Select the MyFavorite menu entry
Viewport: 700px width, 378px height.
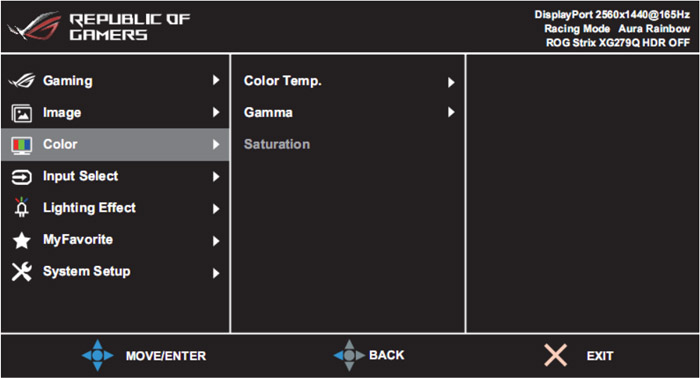tap(115, 240)
